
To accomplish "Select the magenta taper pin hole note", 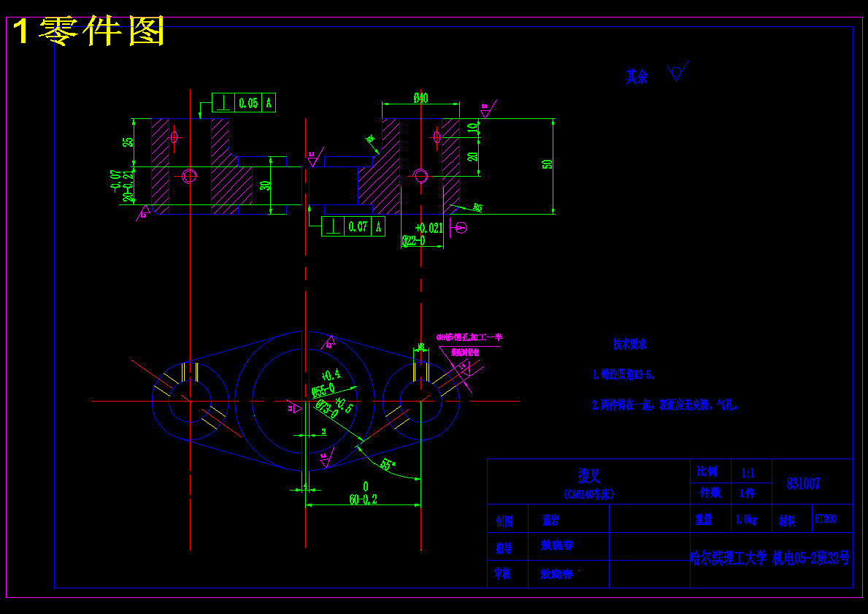I will [x=469, y=337].
